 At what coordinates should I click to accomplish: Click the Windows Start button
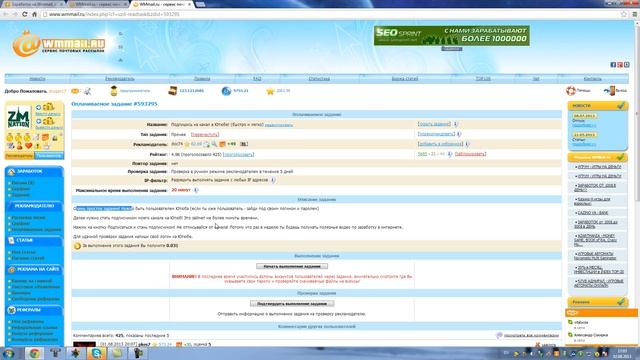[x=8, y=353]
